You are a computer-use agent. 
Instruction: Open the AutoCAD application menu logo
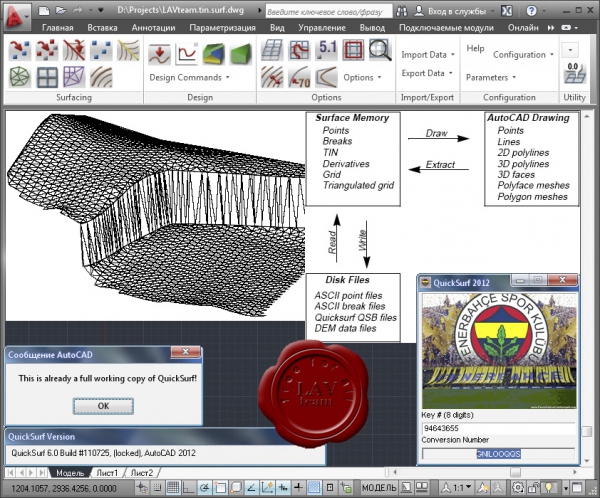[14, 17]
